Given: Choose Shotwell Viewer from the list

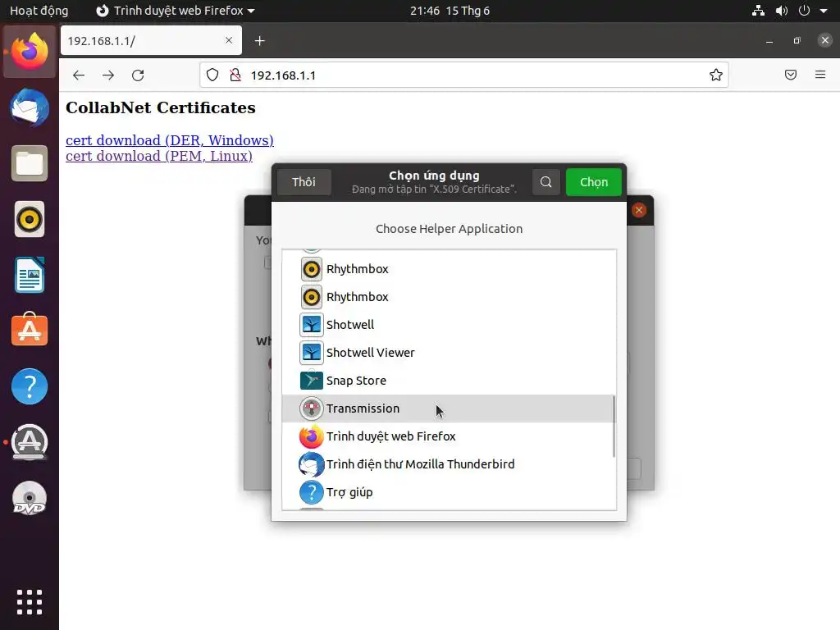Looking at the screenshot, I should pos(449,353).
